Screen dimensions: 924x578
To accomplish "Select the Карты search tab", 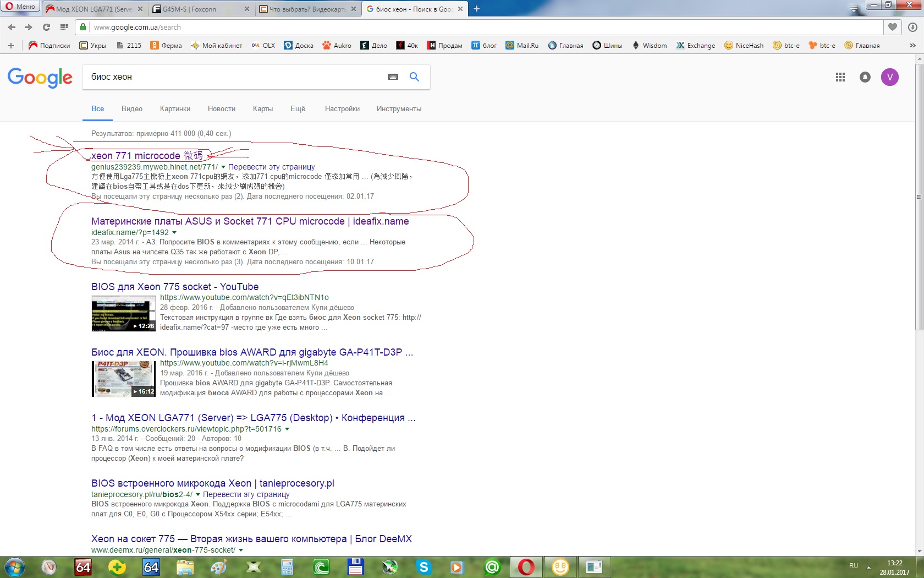I will tap(263, 109).
